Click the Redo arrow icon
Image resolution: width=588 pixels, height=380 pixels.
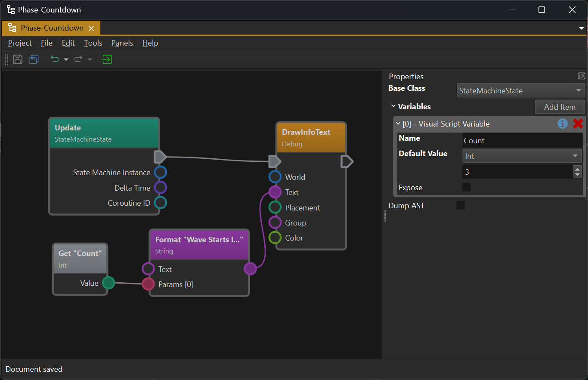click(x=78, y=59)
